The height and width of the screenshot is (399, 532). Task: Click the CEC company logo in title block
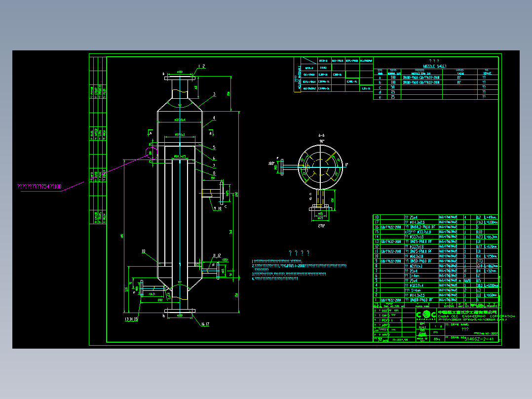(426, 315)
